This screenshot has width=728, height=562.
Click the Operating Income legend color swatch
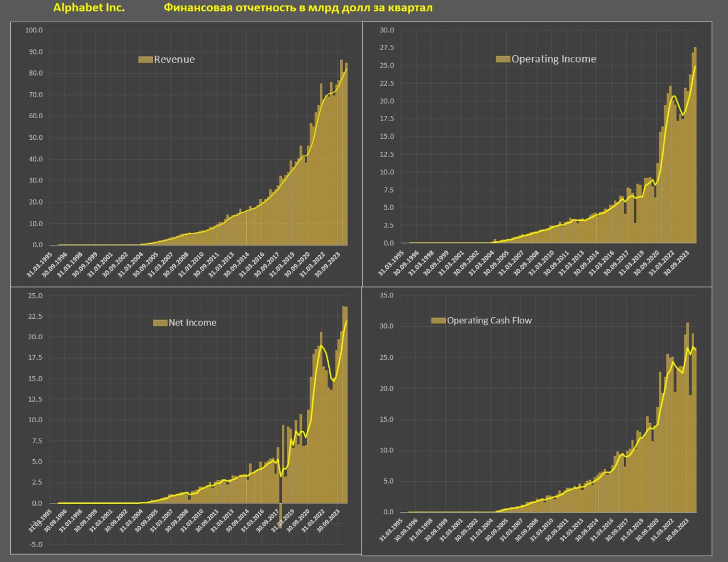tap(503, 59)
